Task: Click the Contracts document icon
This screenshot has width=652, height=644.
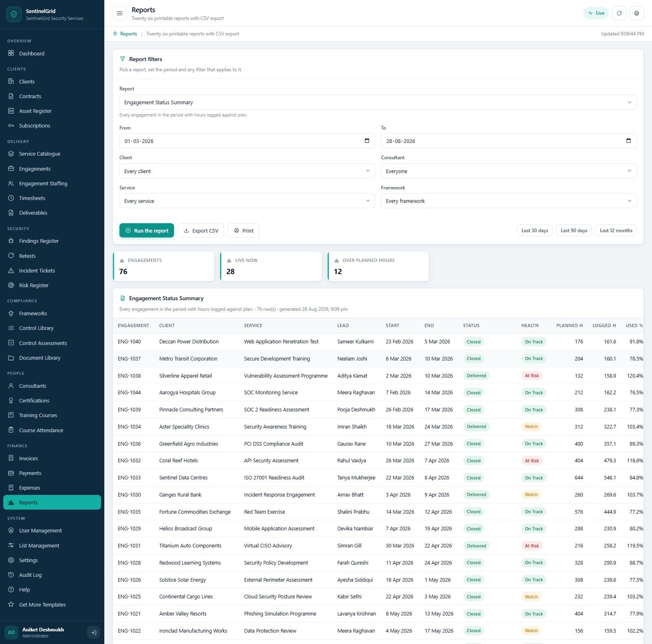Action: pos(11,96)
